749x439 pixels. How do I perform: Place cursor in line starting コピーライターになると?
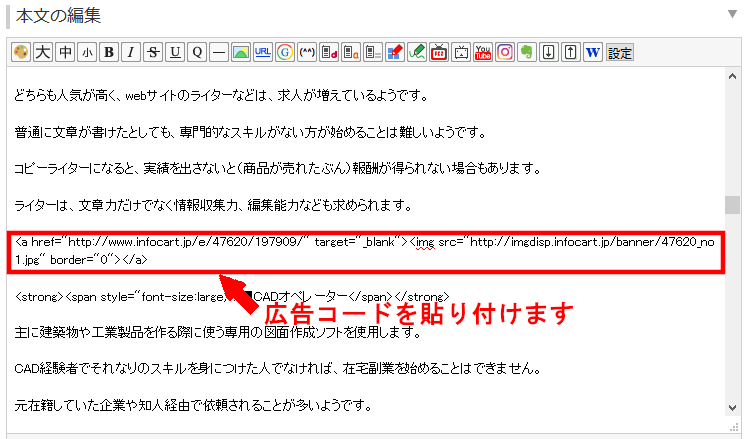pyautogui.click(x=278, y=169)
